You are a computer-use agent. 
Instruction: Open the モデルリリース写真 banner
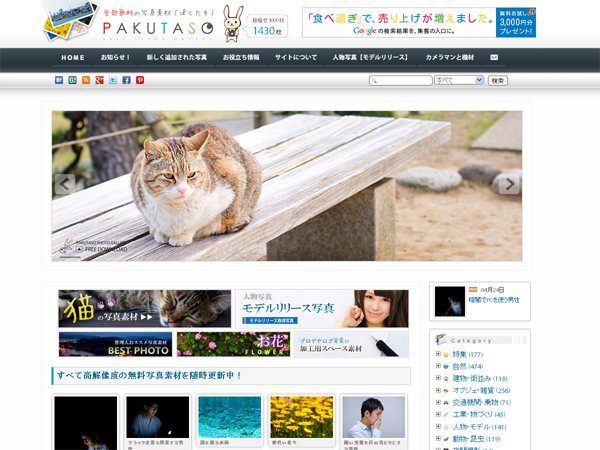point(322,308)
